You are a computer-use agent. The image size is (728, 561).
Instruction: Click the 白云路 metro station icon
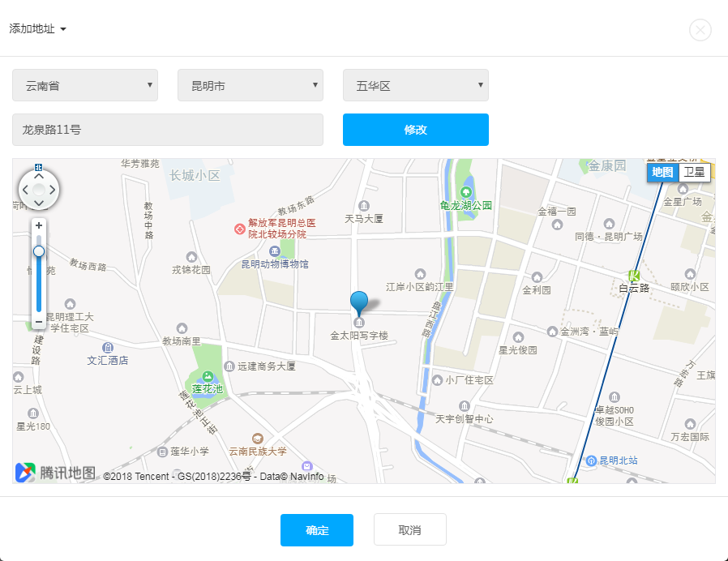tap(635, 275)
